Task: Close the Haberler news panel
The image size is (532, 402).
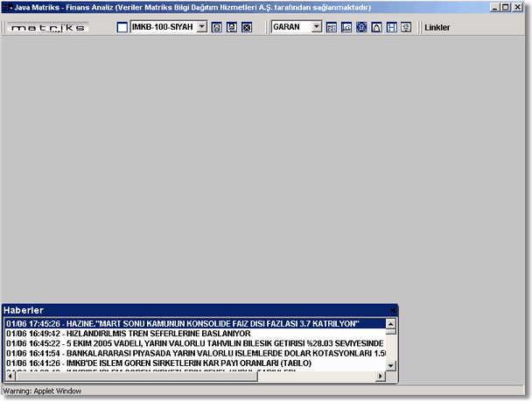Action: click(394, 310)
